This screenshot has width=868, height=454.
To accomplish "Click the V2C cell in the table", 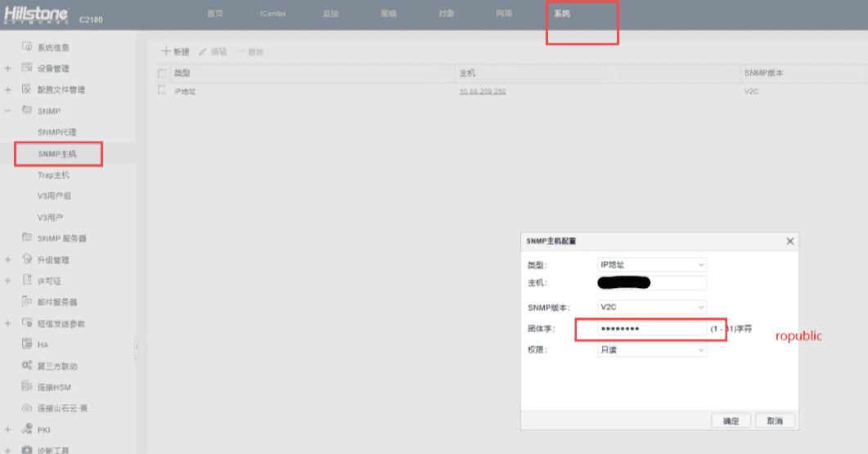I will coord(751,92).
